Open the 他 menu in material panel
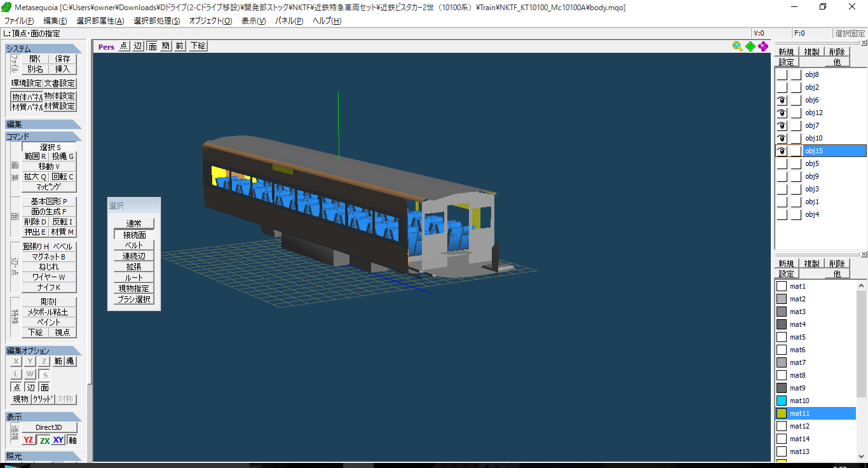The image size is (868, 468). 837,273
